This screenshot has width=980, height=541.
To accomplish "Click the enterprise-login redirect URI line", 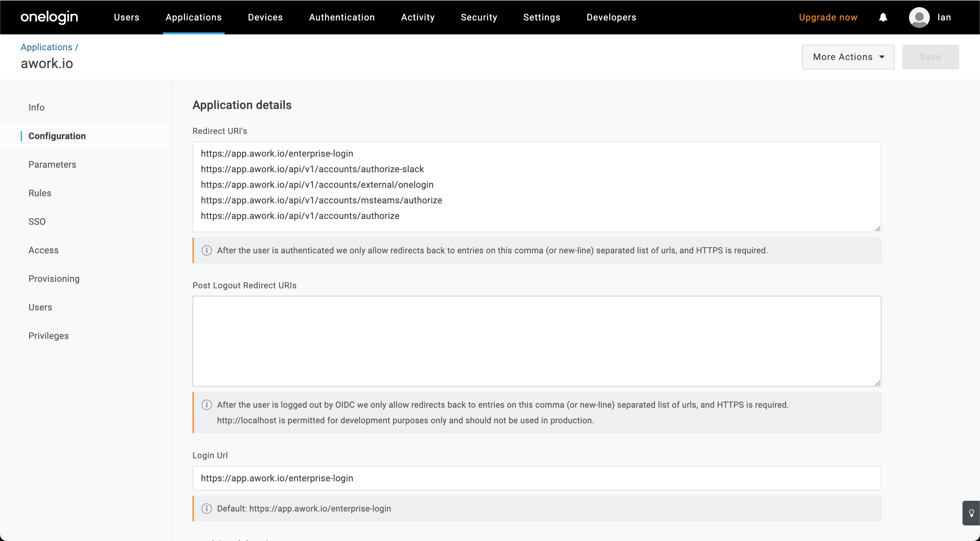I will point(277,153).
